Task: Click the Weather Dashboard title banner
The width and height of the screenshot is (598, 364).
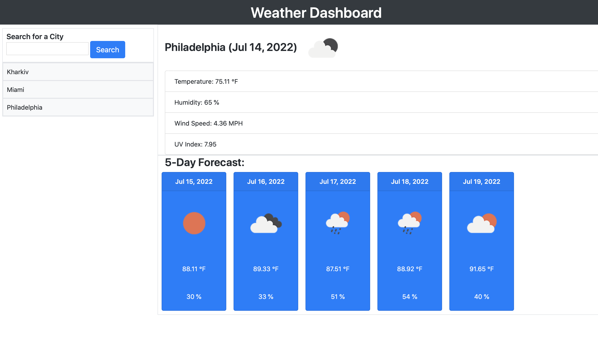Action: 299,12
